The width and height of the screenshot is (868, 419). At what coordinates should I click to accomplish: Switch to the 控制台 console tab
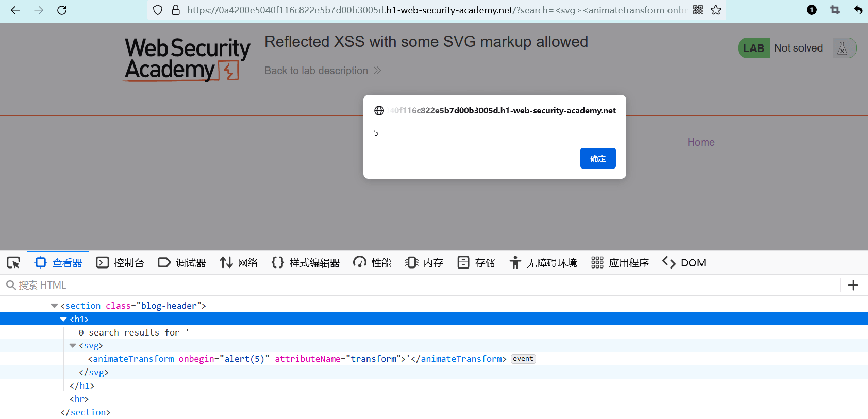[x=120, y=263]
